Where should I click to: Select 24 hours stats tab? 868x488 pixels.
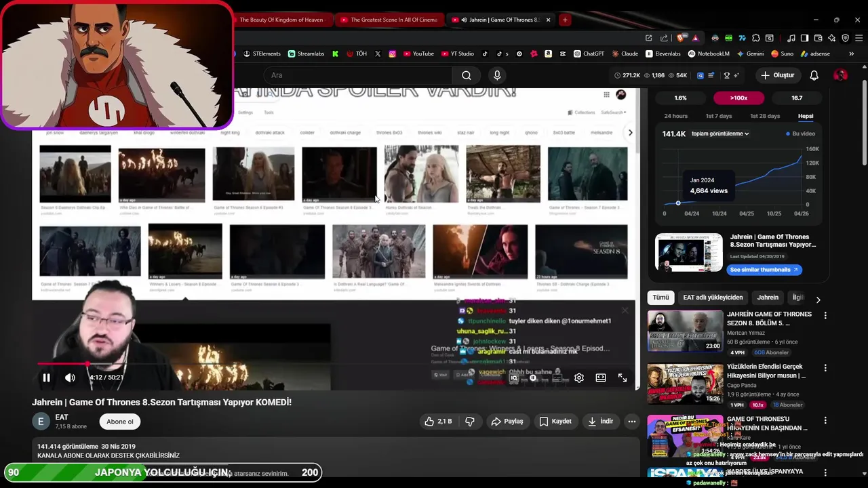[x=675, y=116]
